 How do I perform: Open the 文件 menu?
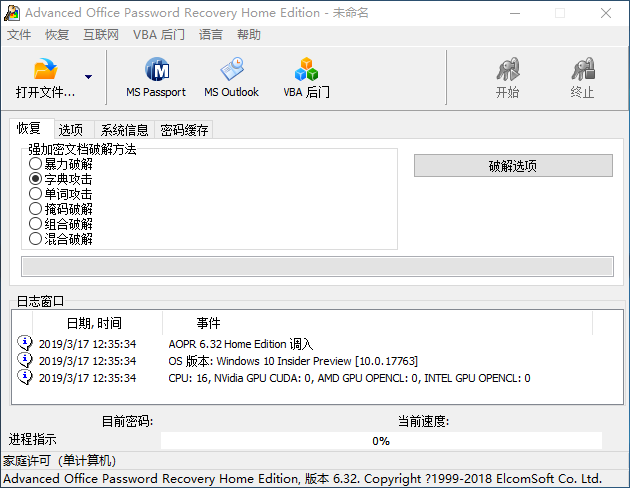pyautogui.click(x=19, y=35)
